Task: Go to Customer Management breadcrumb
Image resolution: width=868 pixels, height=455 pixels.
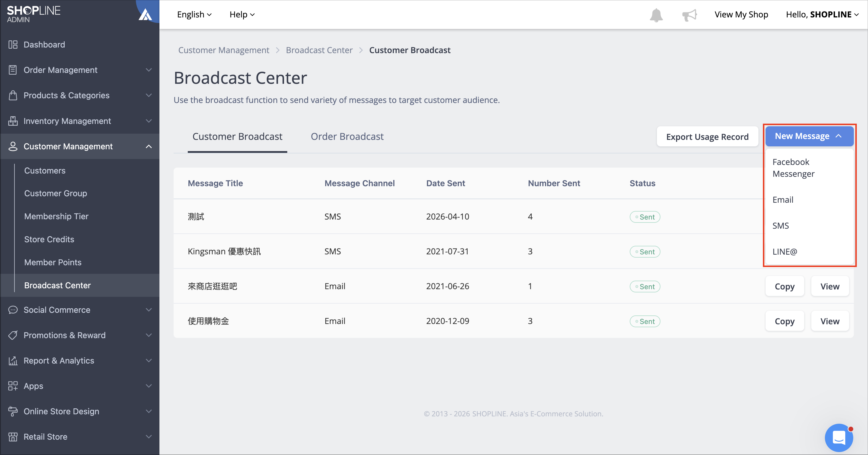Action: tap(224, 50)
